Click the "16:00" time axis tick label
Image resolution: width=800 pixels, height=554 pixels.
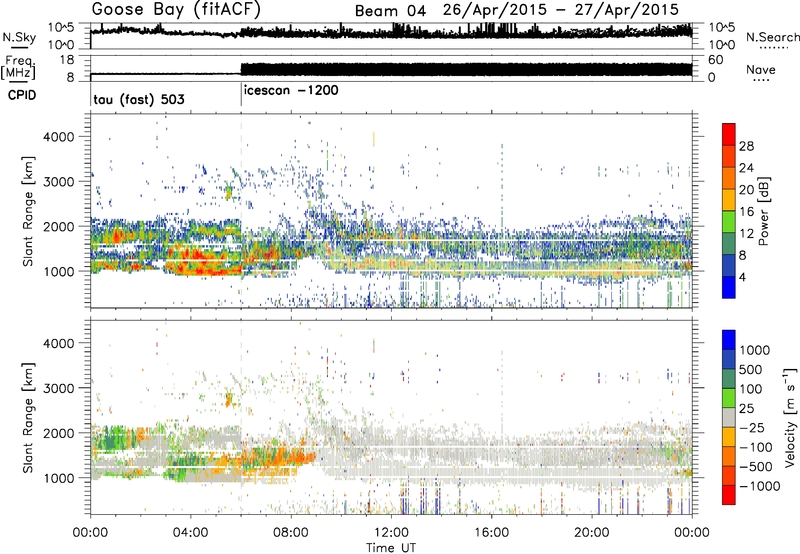[x=491, y=532]
